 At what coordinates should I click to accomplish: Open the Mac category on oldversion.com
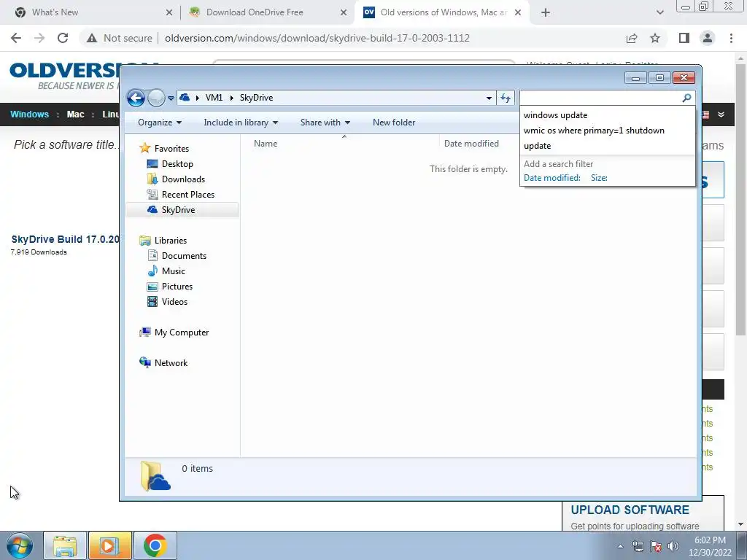[x=75, y=114]
